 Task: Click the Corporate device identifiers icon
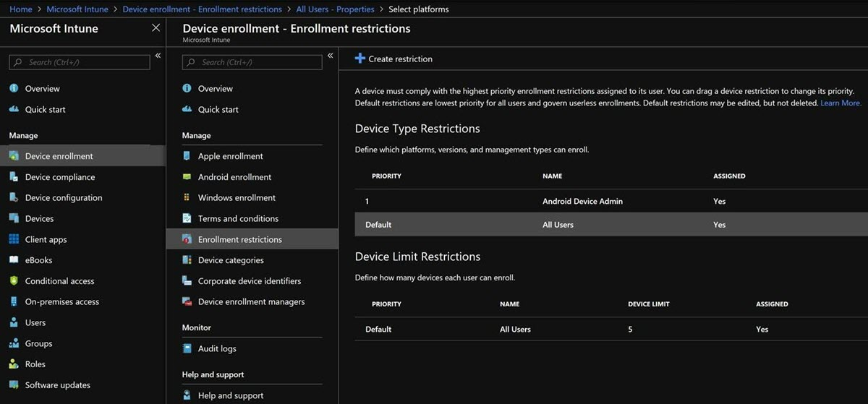[187, 281]
